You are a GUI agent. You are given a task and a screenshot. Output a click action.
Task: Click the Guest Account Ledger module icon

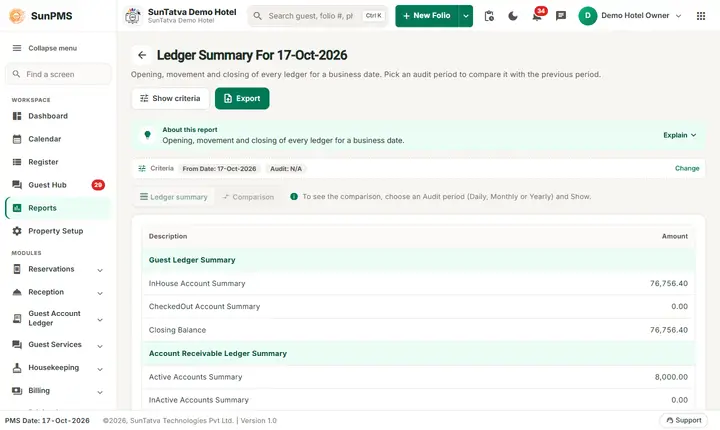click(17, 318)
